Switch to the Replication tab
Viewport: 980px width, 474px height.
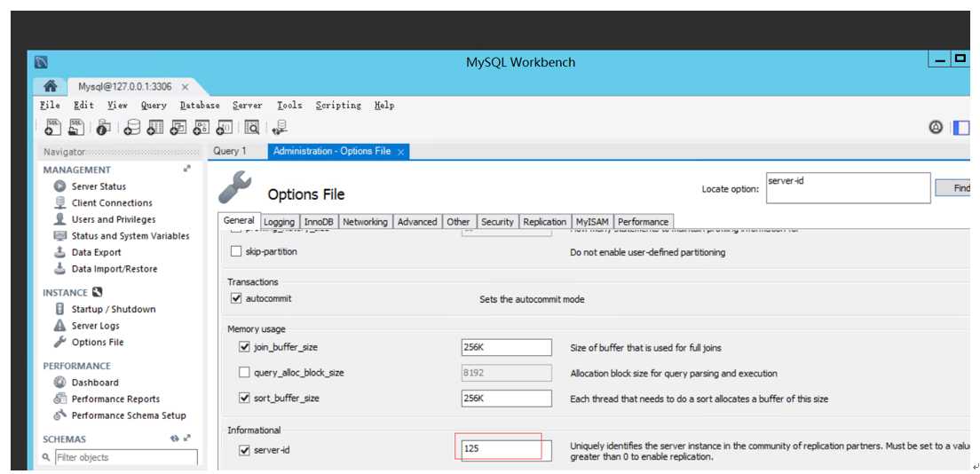point(545,222)
